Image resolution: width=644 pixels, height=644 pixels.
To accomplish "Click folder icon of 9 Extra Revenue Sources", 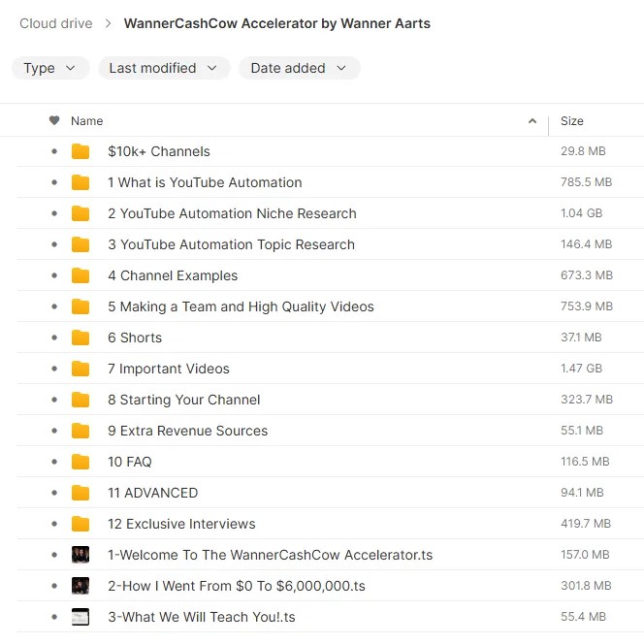I will 80,431.
